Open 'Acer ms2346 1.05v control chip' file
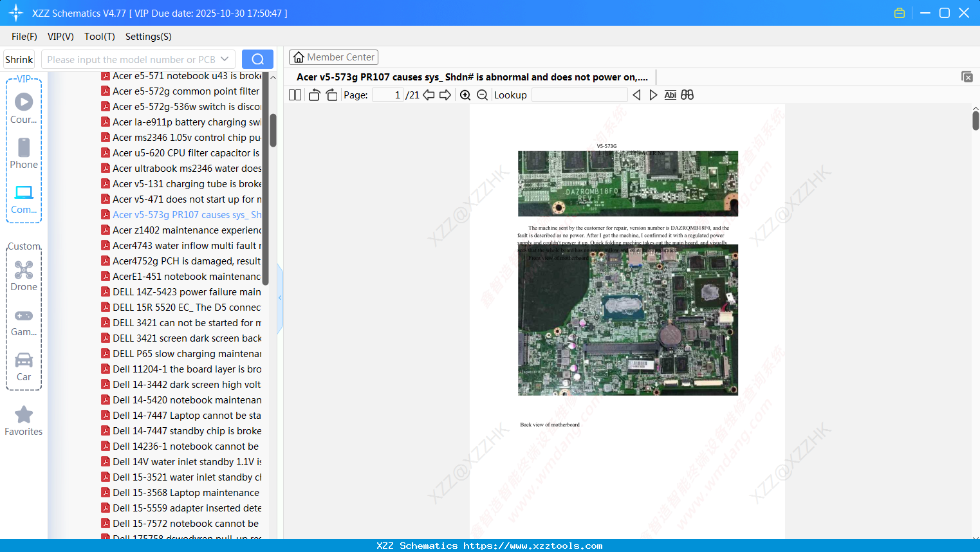The height and width of the screenshot is (552, 980). [181, 138]
